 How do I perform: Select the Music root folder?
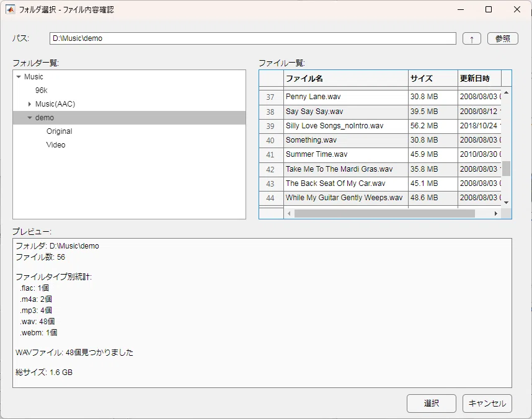(x=33, y=77)
